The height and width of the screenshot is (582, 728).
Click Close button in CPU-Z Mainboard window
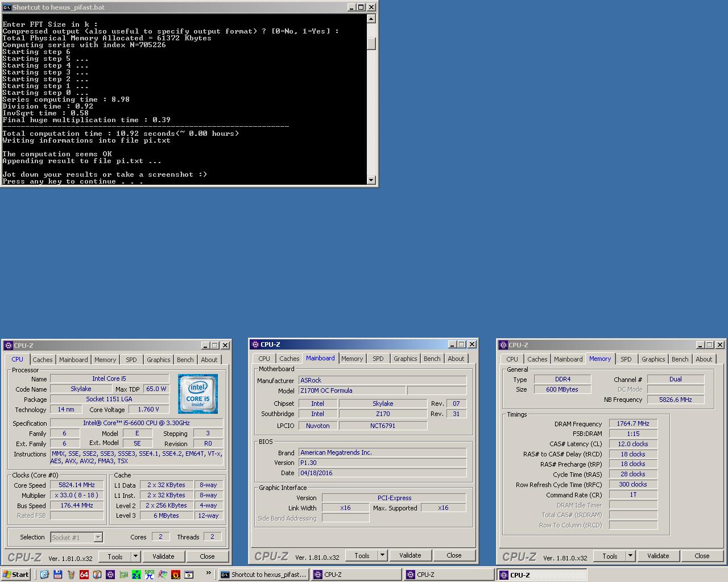[x=454, y=555]
